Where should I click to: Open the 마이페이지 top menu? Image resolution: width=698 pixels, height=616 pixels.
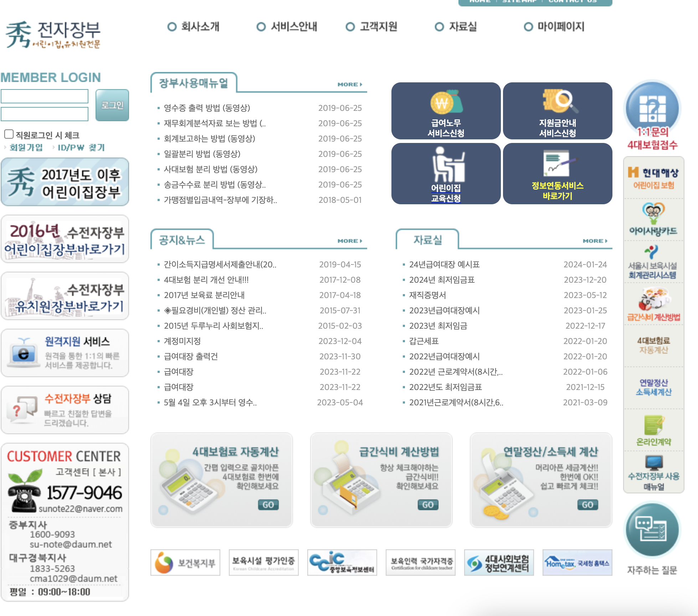click(560, 27)
